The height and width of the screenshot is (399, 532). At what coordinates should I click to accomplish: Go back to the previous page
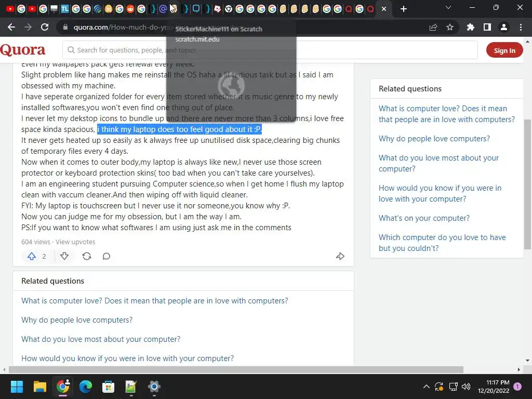11,27
